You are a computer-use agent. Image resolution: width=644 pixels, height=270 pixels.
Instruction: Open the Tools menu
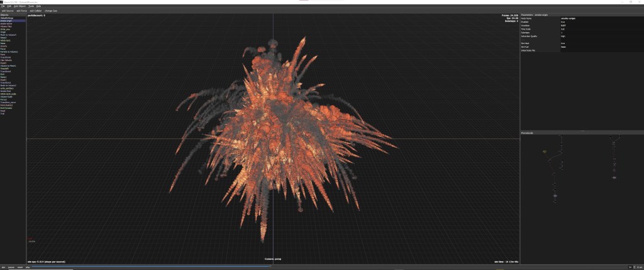pos(31,6)
